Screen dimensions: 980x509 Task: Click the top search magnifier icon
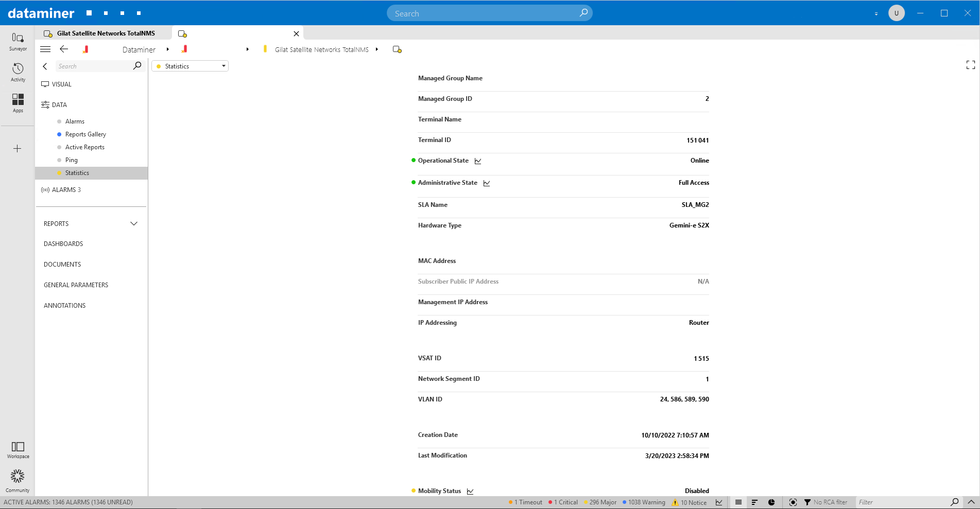[x=583, y=13]
